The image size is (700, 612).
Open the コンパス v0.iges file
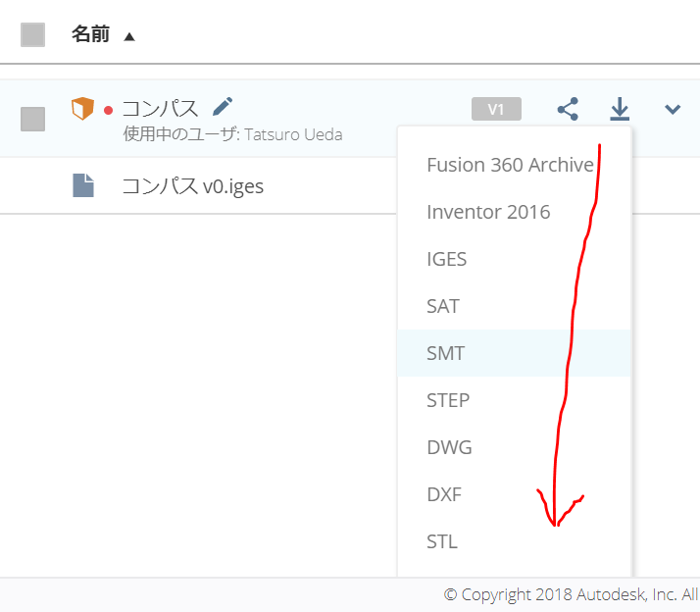193,185
